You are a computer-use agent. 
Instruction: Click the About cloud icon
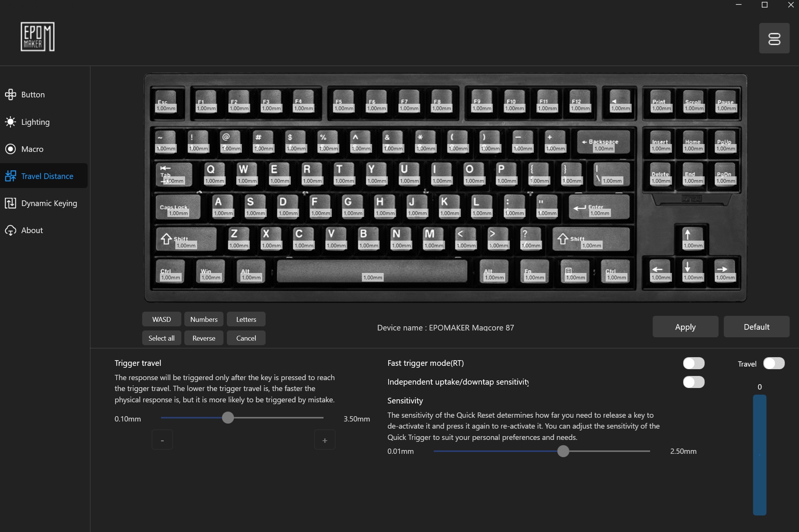(x=11, y=230)
